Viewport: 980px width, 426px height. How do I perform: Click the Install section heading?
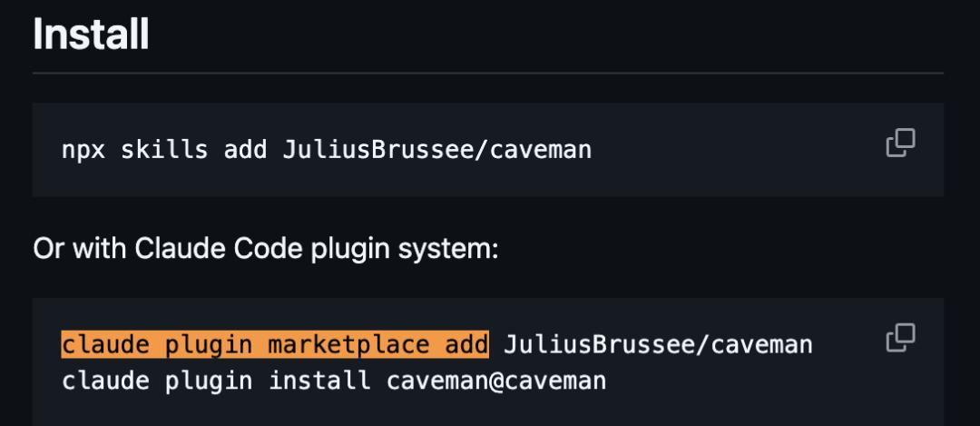(x=91, y=35)
